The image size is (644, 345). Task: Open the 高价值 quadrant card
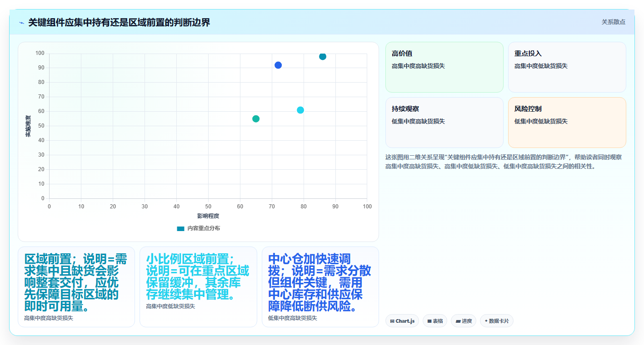click(x=444, y=67)
